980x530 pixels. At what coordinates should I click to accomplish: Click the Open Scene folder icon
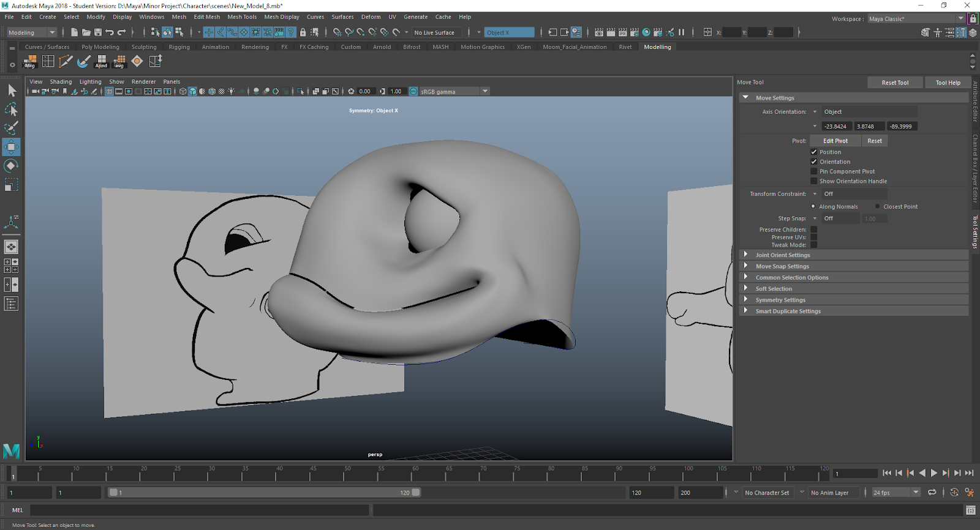click(x=86, y=32)
